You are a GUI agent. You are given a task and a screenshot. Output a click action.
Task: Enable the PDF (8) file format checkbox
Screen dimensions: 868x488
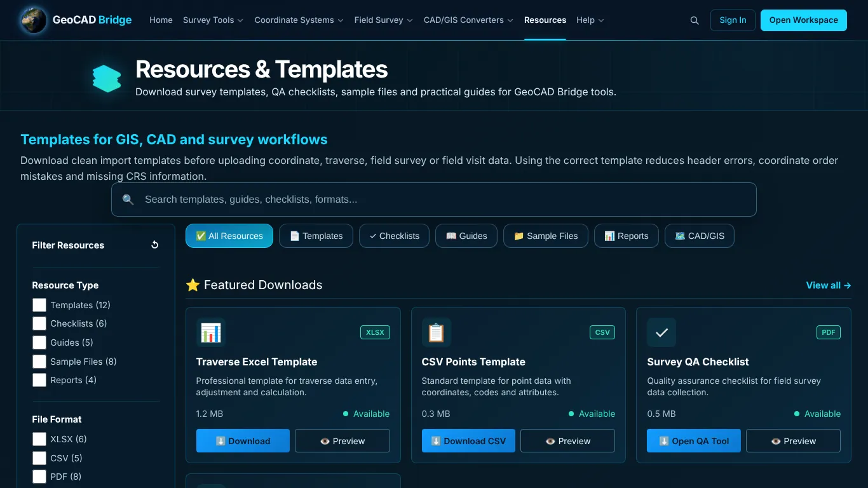[x=39, y=477]
